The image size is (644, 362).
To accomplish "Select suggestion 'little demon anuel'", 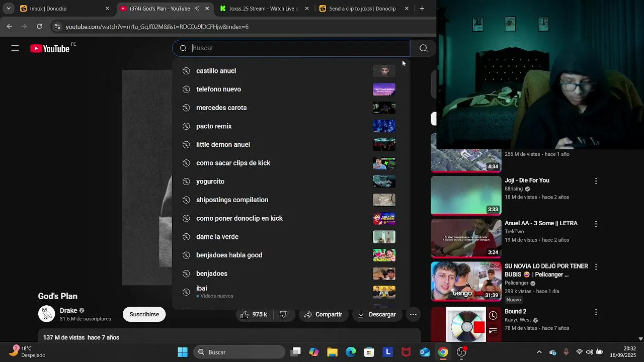I will coord(291,144).
